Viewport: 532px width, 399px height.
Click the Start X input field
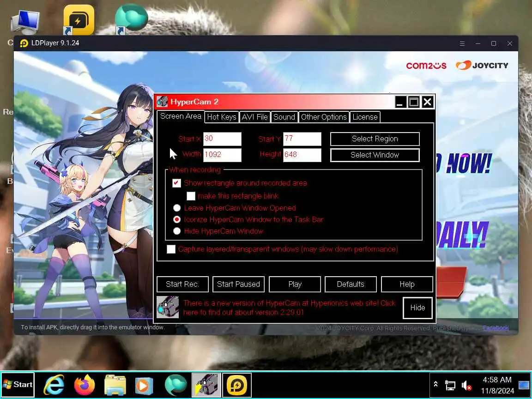(x=222, y=139)
